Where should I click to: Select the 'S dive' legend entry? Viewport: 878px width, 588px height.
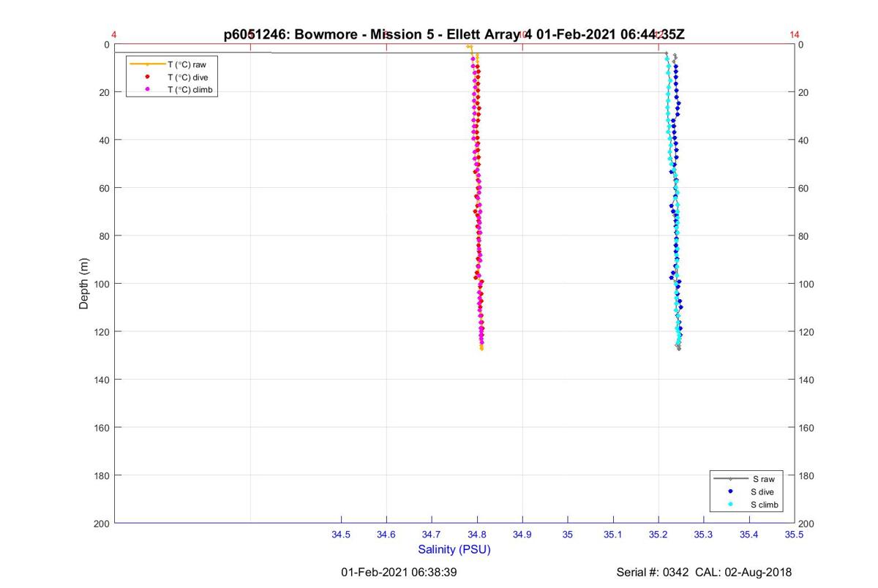tap(746, 492)
